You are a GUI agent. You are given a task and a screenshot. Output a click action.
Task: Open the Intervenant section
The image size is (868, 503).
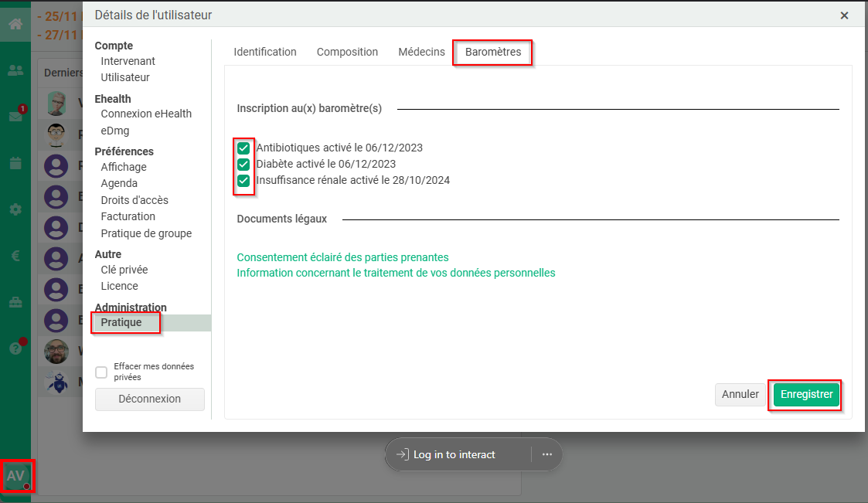tap(128, 61)
